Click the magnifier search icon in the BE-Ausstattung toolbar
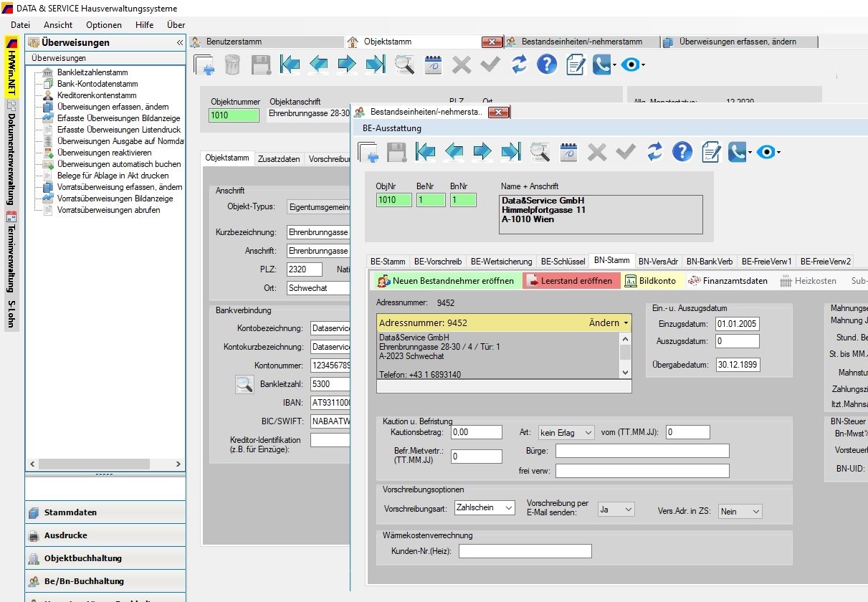 pos(540,151)
